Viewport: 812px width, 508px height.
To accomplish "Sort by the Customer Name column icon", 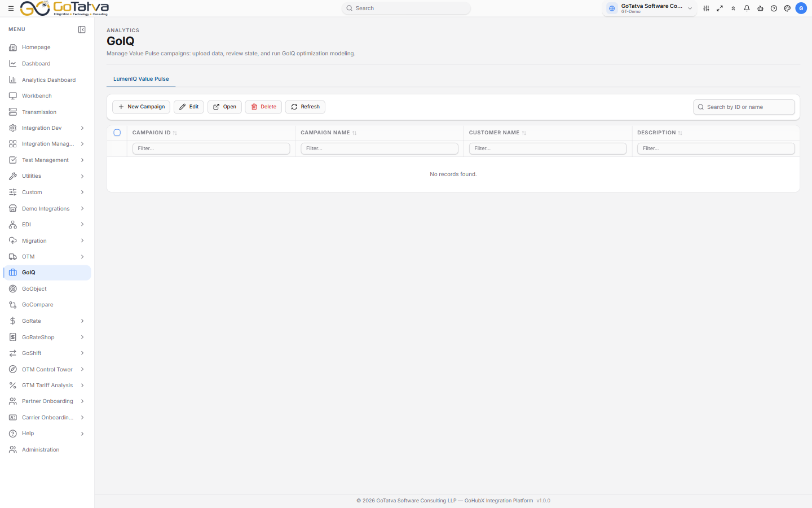I will click(524, 133).
